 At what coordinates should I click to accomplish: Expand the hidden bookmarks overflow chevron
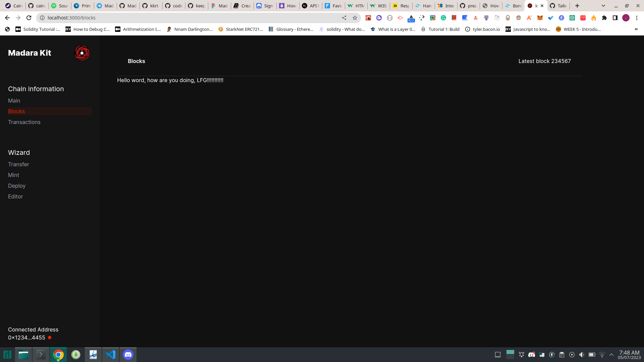(636, 29)
